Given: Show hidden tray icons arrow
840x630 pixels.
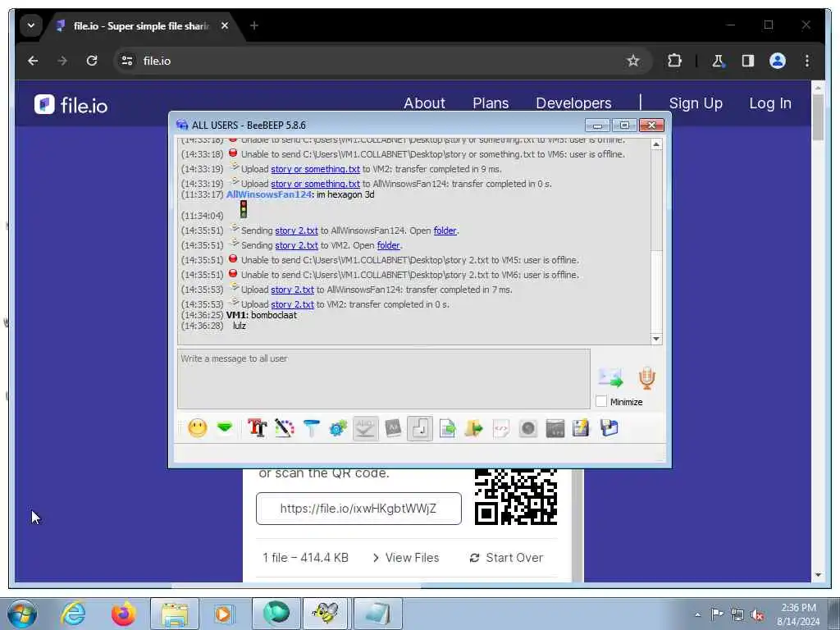Looking at the screenshot, I should point(697,615).
